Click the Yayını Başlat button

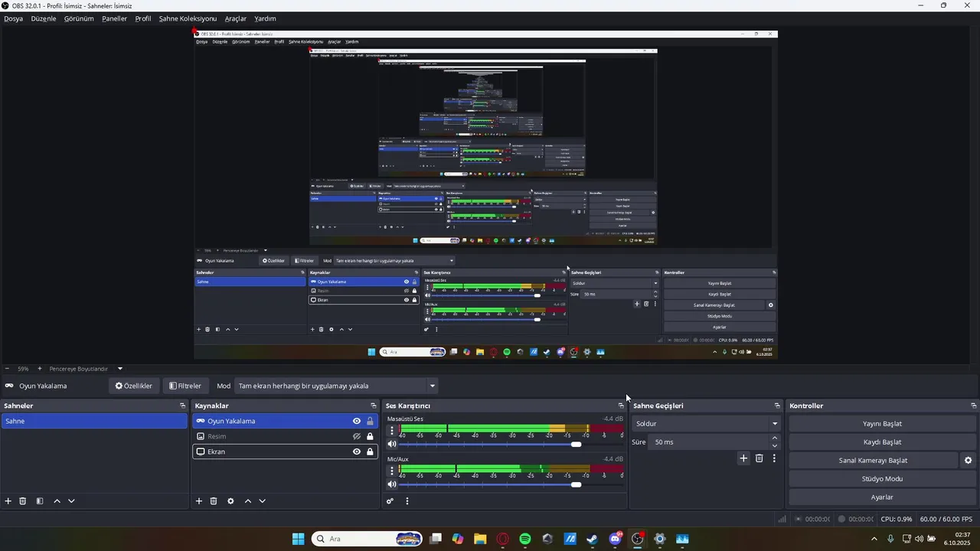tap(882, 424)
